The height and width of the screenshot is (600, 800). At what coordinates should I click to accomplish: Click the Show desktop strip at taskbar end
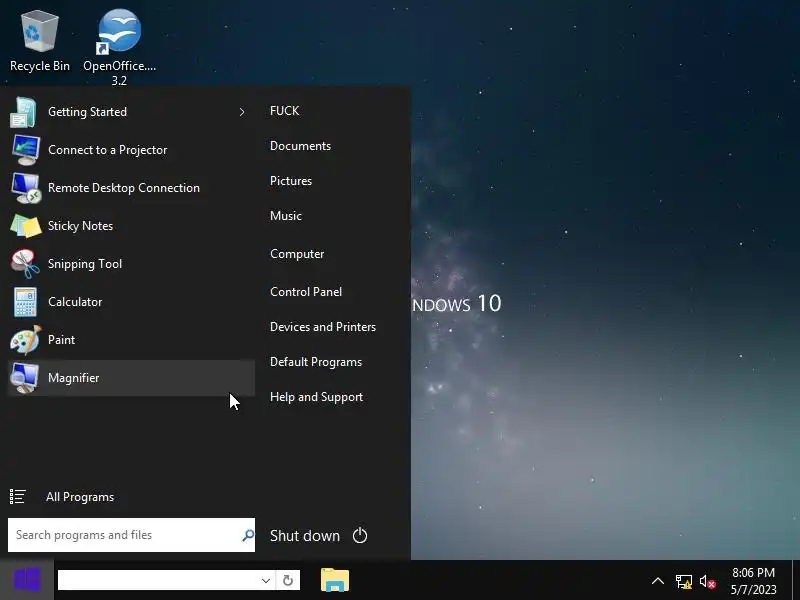[796, 580]
